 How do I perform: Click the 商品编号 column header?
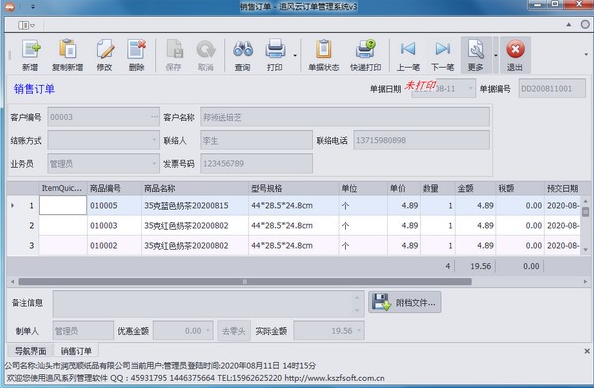(114, 188)
